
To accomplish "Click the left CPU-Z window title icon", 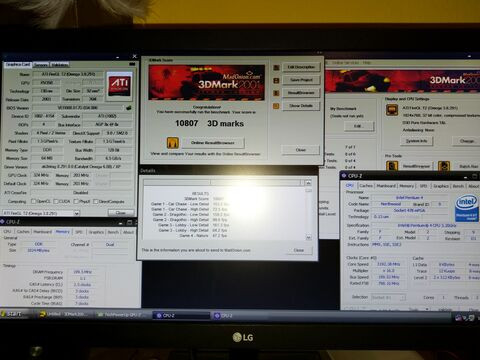I will (2, 222).
